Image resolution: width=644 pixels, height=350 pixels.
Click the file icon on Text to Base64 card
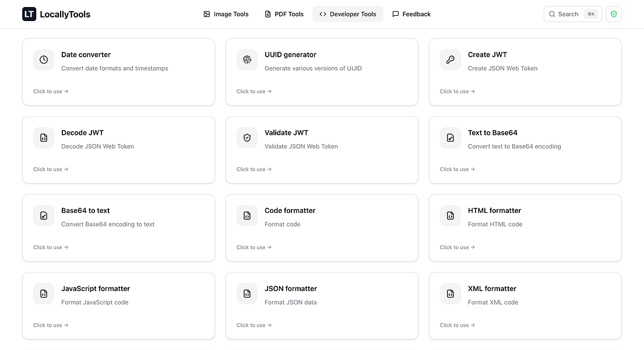450,138
